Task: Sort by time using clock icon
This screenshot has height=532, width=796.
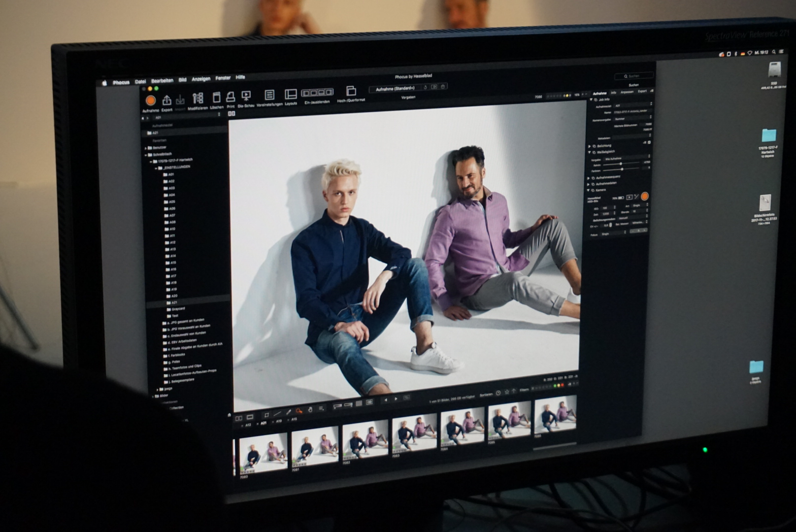Action: tap(498, 393)
